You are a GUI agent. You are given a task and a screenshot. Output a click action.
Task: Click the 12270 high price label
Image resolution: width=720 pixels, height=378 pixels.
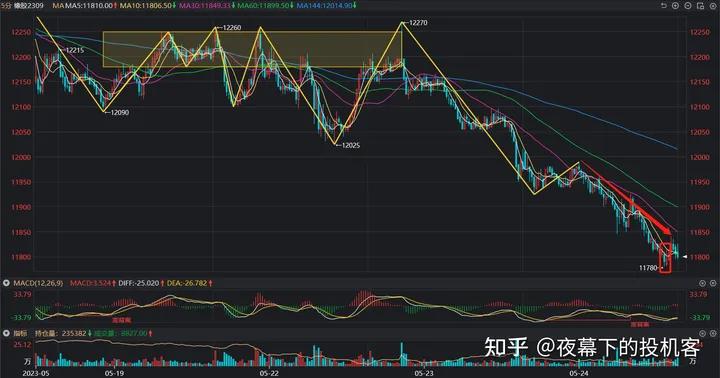click(418, 22)
